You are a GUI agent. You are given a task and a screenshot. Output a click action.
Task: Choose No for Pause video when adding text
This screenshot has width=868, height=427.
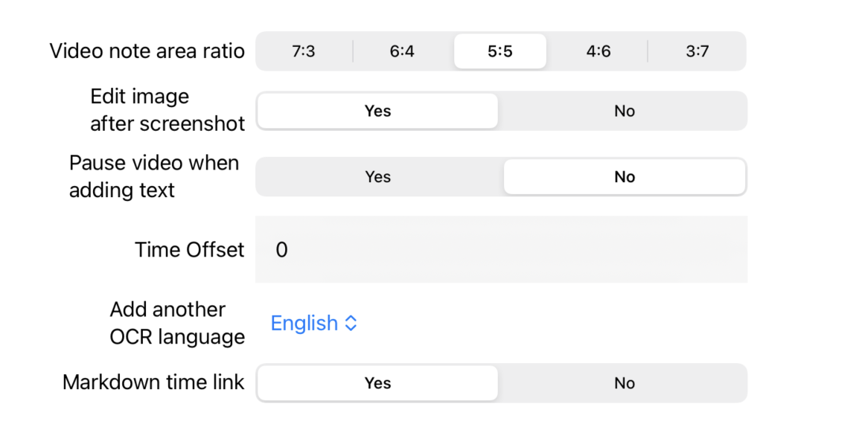coord(625,177)
